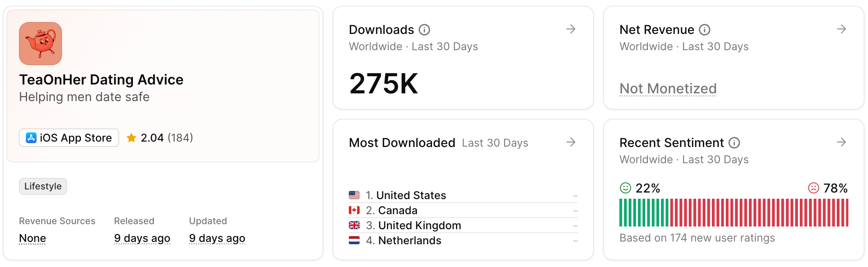Select Canada in the country list
Image resolution: width=868 pixels, height=267 pixels.
pos(463,210)
